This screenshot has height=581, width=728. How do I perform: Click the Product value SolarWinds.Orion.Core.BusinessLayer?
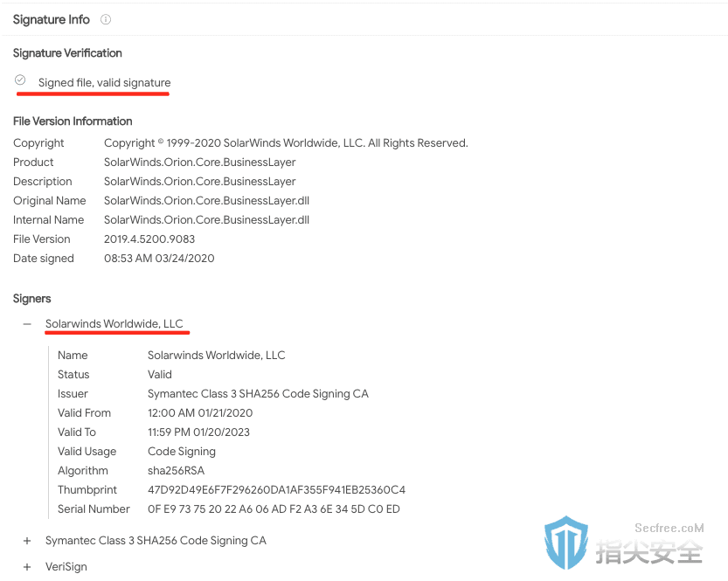click(199, 163)
